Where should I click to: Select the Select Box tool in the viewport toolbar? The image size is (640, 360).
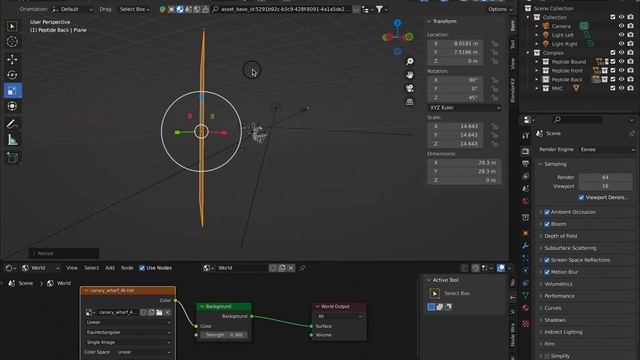point(12,27)
